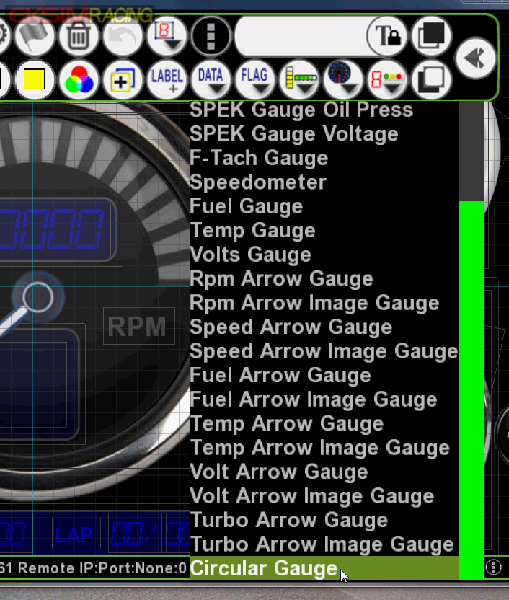The width and height of the screenshot is (509, 600).
Task: Select Temp Gauge entry
Action: click(x=324, y=230)
